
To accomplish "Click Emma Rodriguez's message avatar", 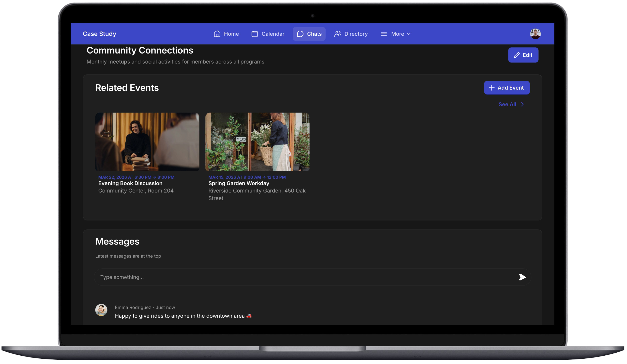I will tap(101, 310).
